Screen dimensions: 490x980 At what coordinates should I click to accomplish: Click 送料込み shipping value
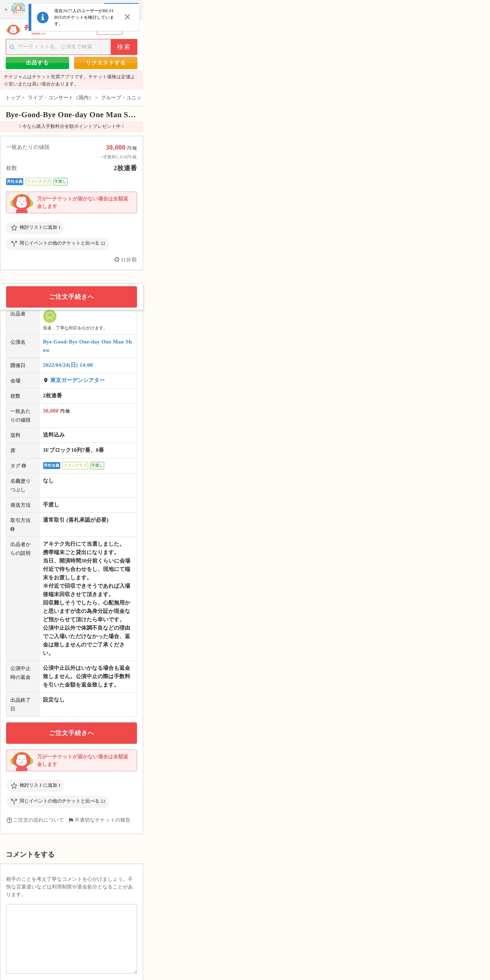click(54, 435)
